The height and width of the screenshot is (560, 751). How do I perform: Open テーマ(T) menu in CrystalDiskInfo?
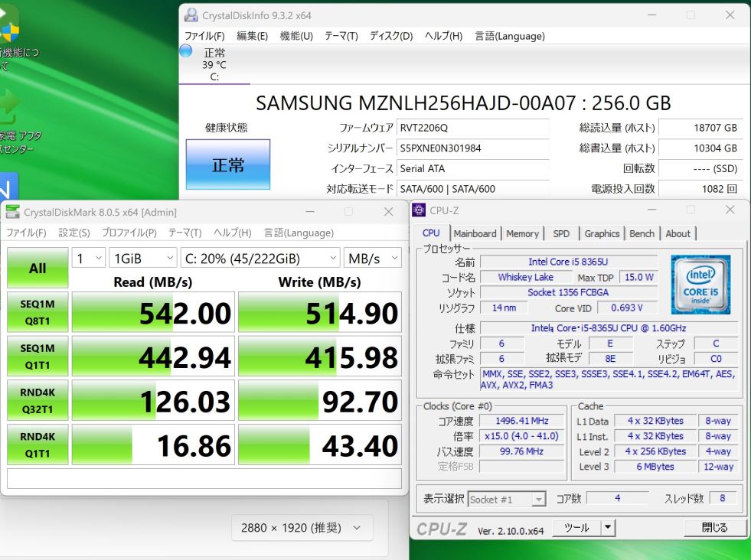[341, 36]
